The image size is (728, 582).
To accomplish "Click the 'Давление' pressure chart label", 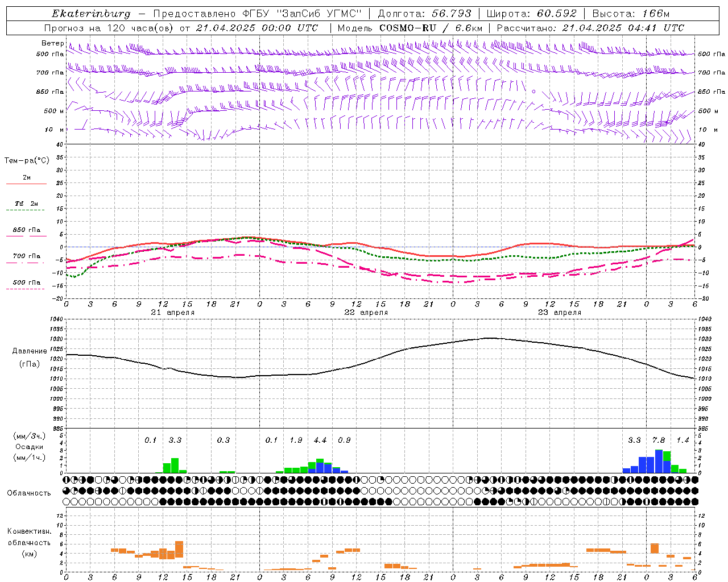I will (30, 351).
